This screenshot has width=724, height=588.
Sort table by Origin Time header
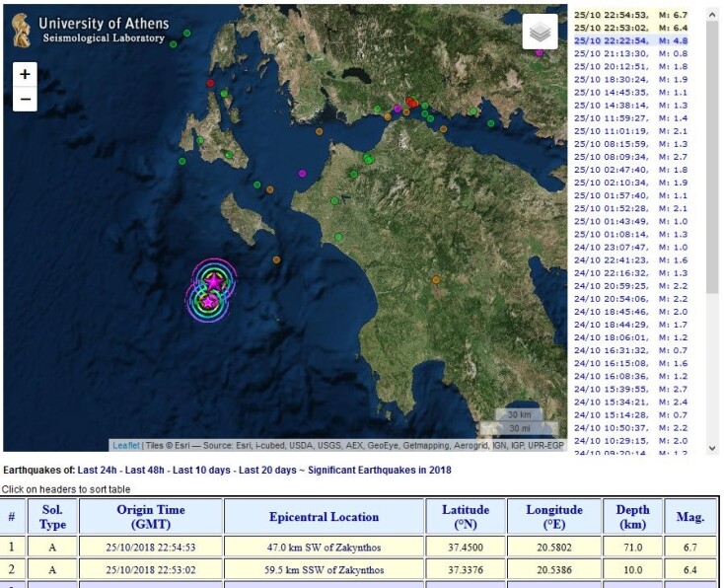(x=150, y=517)
